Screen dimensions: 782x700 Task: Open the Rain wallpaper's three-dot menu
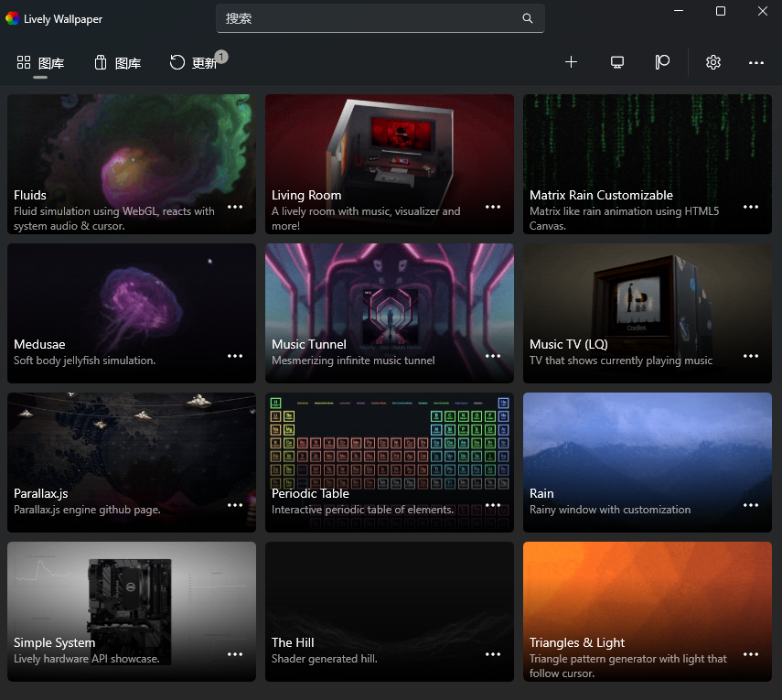click(751, 505)
